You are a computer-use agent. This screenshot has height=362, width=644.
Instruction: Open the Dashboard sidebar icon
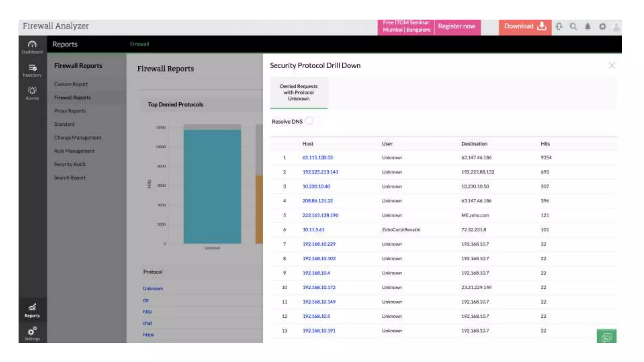pyautogui.click(x=32, y=47)
